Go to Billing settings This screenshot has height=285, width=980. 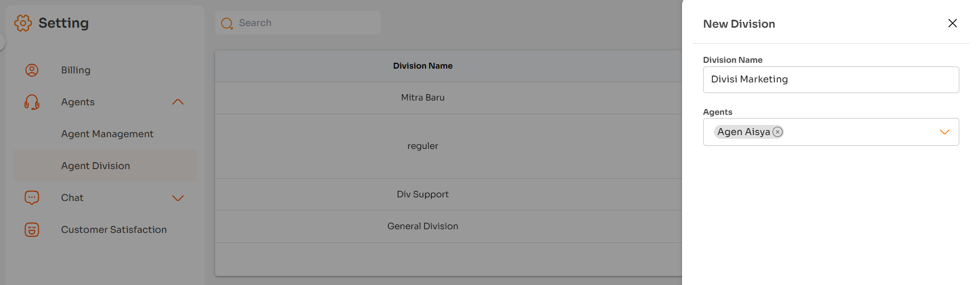click(x=75, y=70)
